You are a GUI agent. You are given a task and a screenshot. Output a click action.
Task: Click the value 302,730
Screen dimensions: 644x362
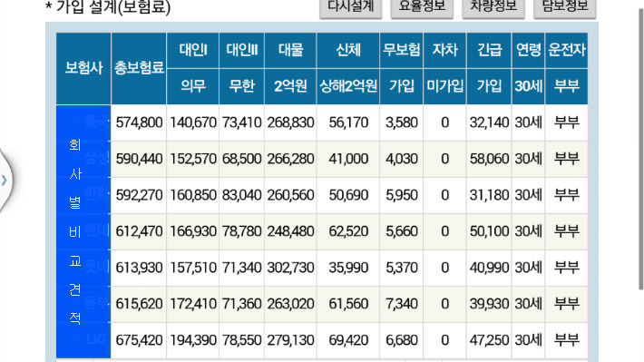(290, 268)
